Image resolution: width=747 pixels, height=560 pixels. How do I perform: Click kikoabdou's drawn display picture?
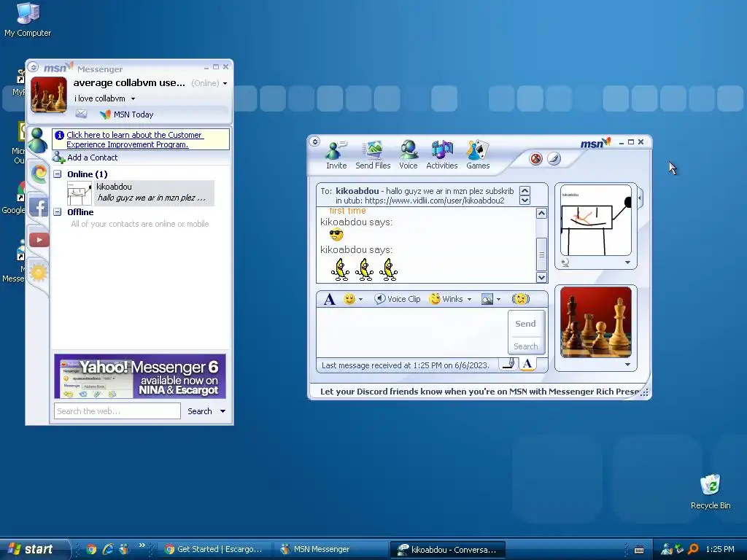[x=595, y=220]
